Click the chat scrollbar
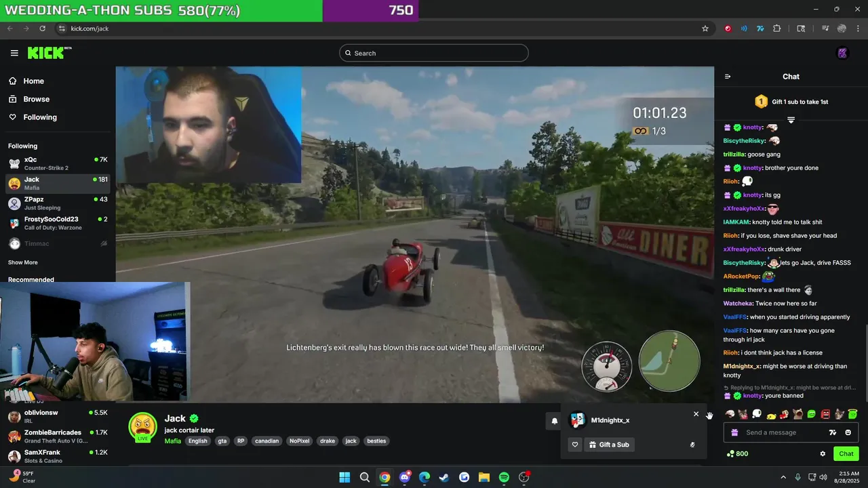868x488 pixels. pos(866,363)
